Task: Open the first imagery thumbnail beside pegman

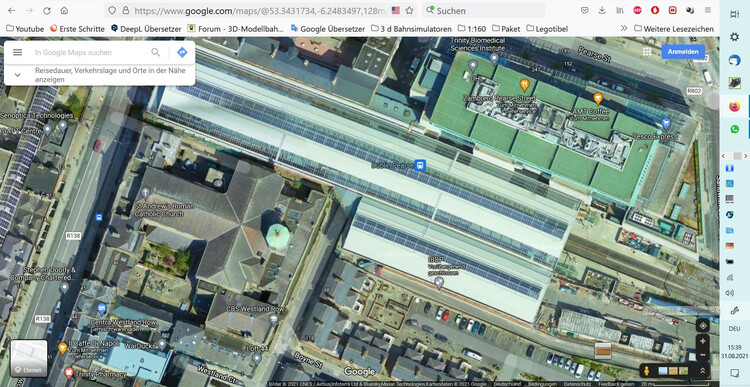Action: (663, 371)
